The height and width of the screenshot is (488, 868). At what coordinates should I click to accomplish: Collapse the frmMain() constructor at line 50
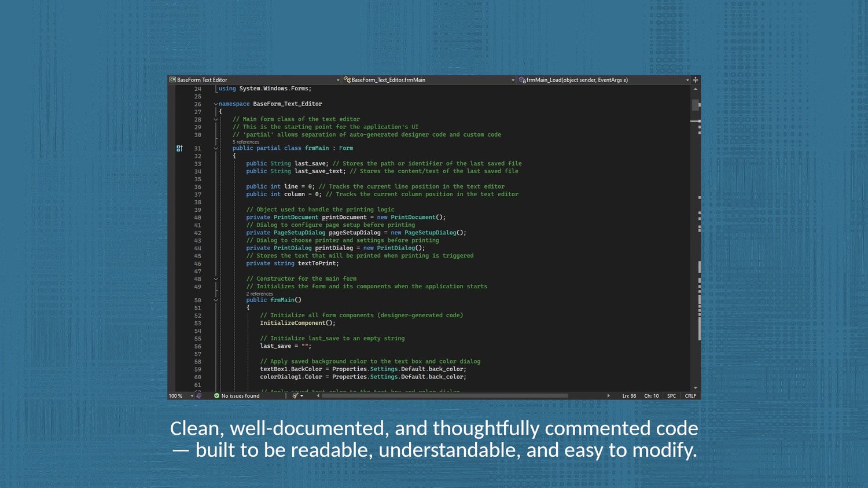point(216,300)
